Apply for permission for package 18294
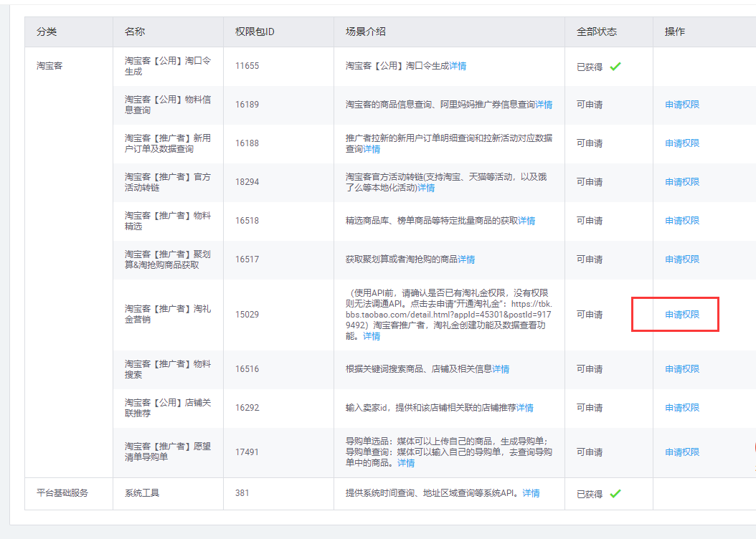756x539 pixels. (x=681, y=181)
